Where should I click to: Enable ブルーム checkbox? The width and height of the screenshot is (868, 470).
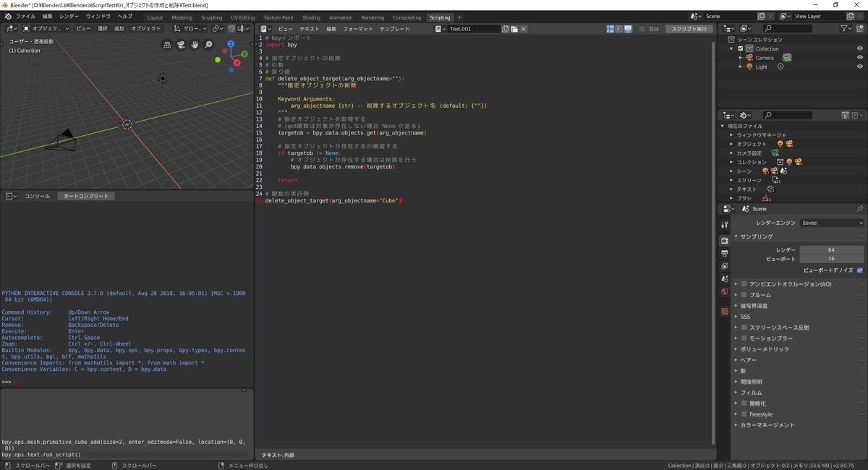click(x=744, y=295)
